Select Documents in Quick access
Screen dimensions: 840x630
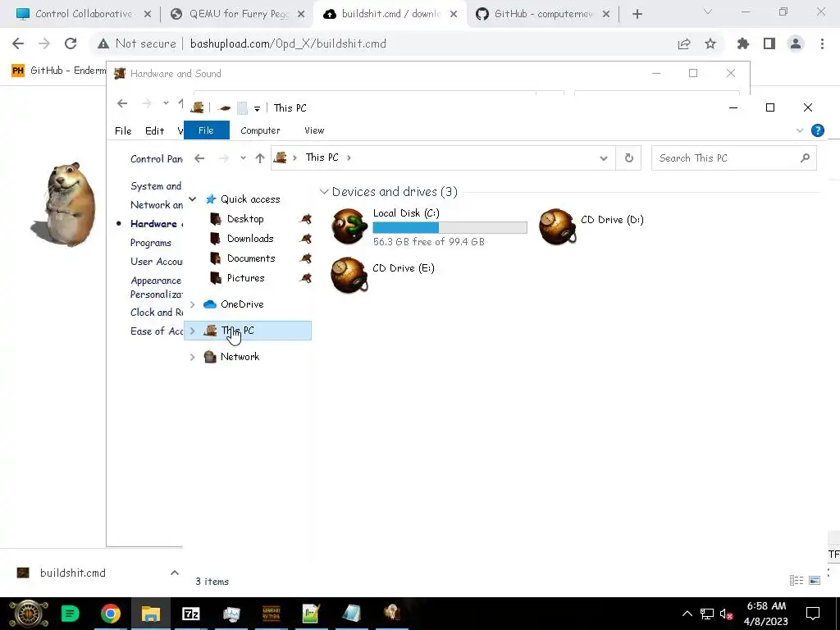pos(251,258)
